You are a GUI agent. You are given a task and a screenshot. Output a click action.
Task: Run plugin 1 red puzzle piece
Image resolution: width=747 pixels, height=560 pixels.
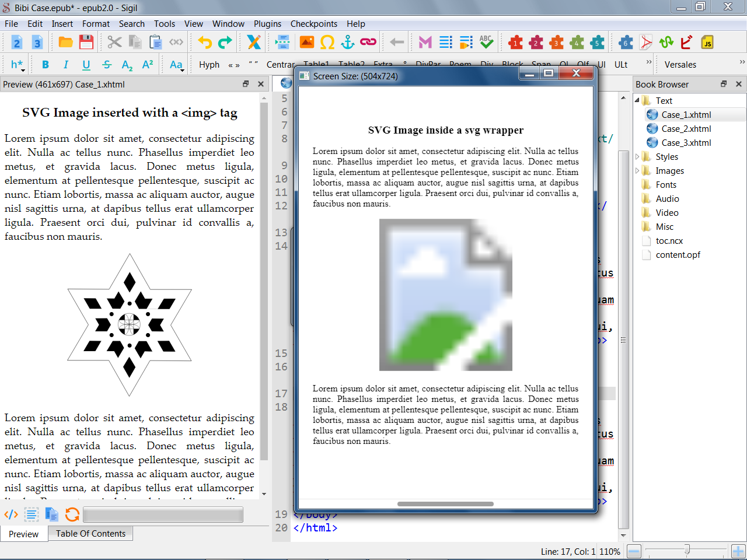(515, 42)
